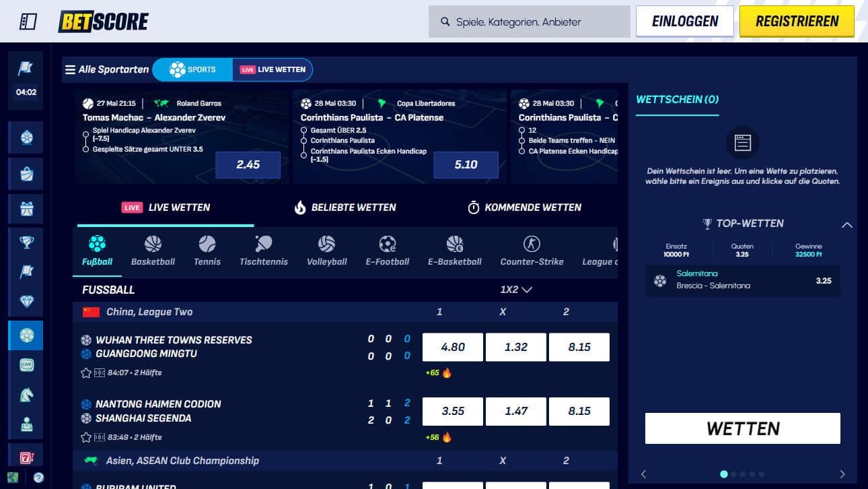Select the E-Football sport icon
868x489 pixels.
click(388, 251)
